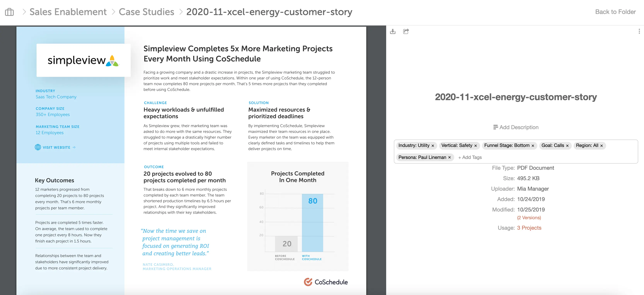Click the asset title heading in details panel
The image size is (644, 295).
(516, 97)
